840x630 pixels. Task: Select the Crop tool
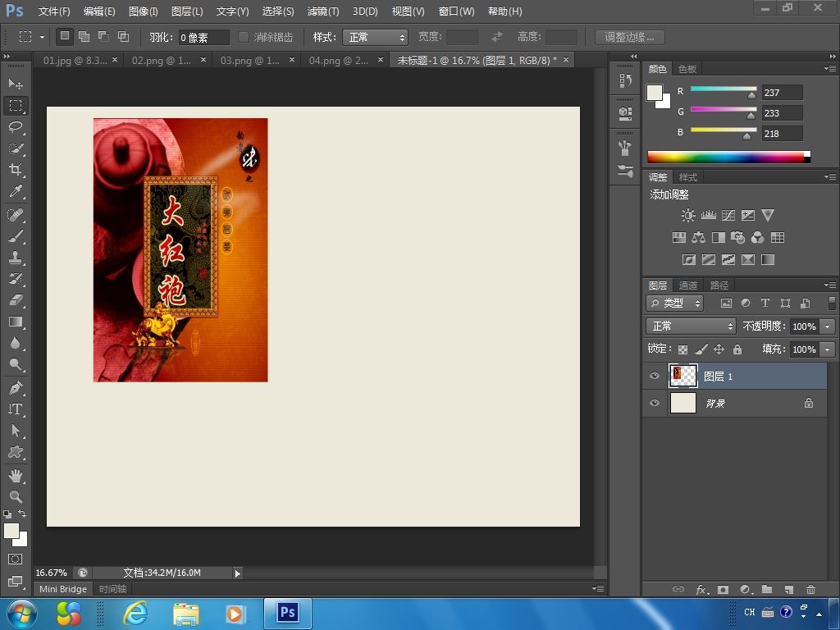(x=16, y=170)
